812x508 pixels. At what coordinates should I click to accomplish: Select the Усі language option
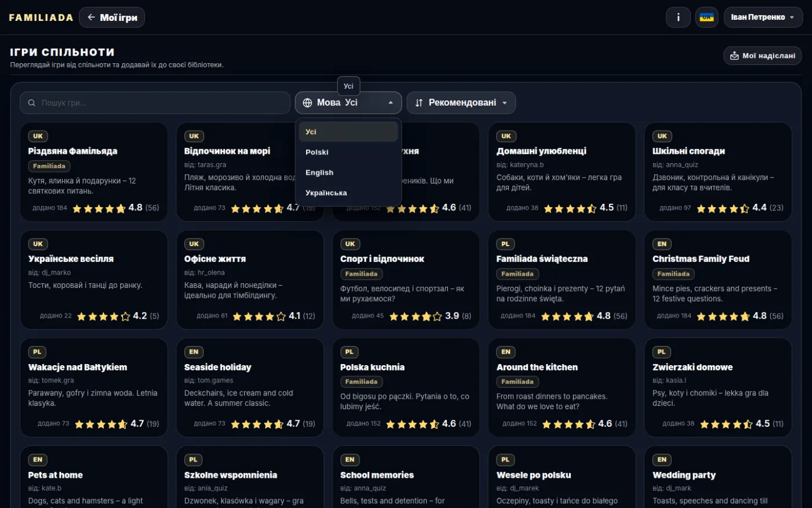tap(348, 132)
